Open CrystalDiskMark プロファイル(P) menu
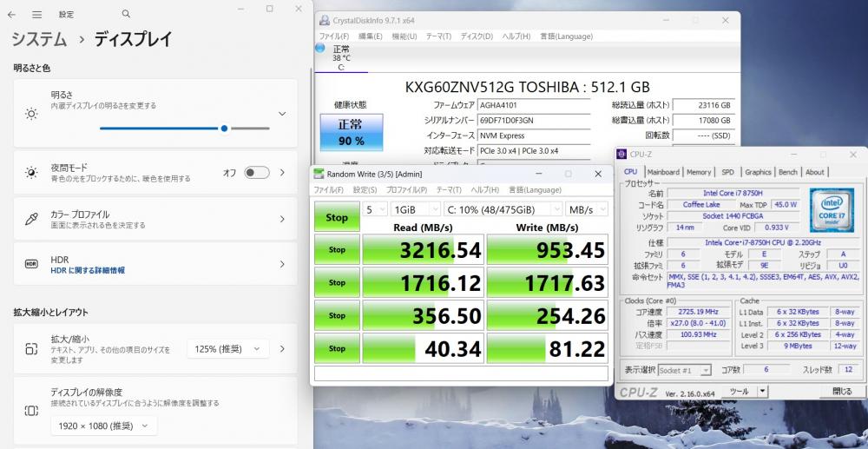868x449 pixels. pos(406,190)
